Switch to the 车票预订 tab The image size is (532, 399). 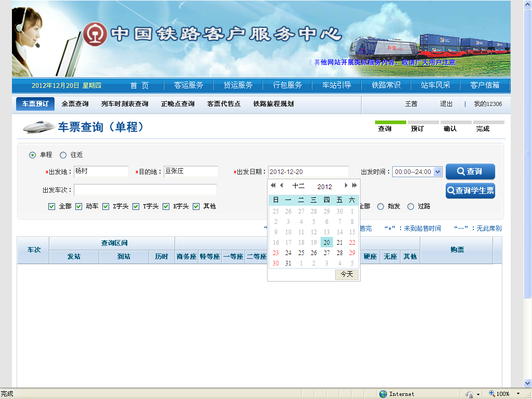point(35,104)
